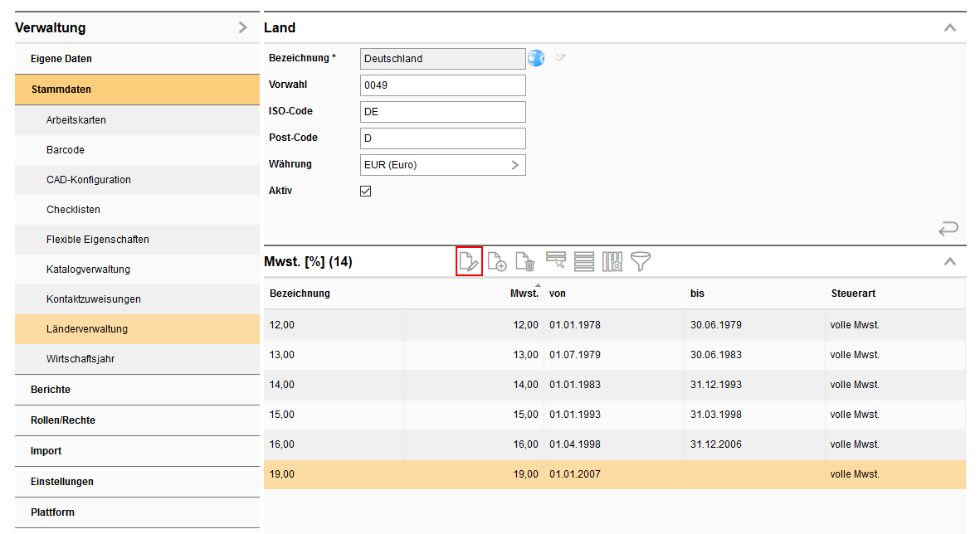Expand the Verwaltung sidebar arrow
980x534 pixels.
(x=242, y=28)
